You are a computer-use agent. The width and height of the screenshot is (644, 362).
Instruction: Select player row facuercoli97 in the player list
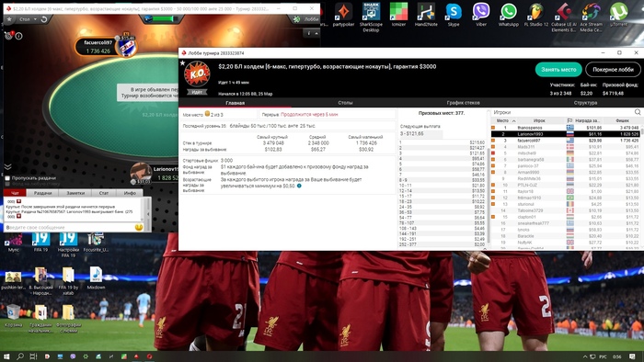[566, 141]
